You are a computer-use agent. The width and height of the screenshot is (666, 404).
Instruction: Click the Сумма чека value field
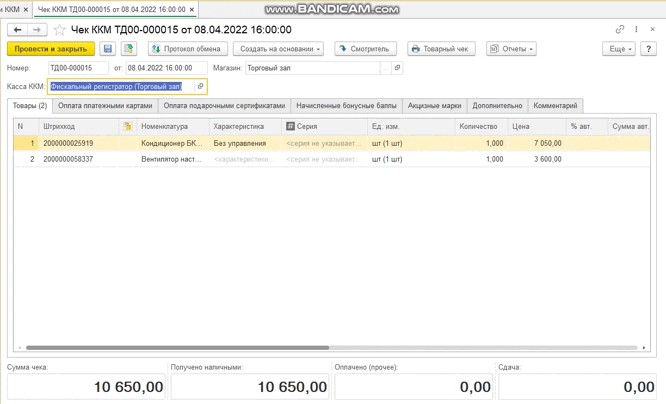pos(85,387)
